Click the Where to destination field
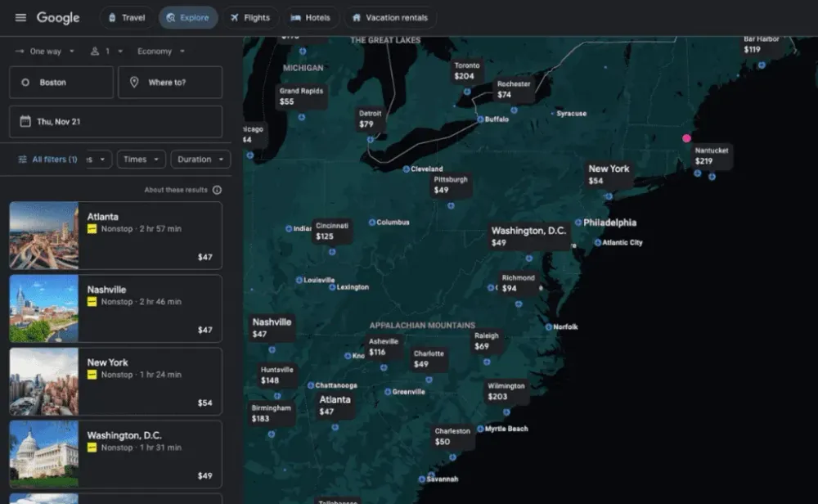The image size is (818, 504). [170, 83]
